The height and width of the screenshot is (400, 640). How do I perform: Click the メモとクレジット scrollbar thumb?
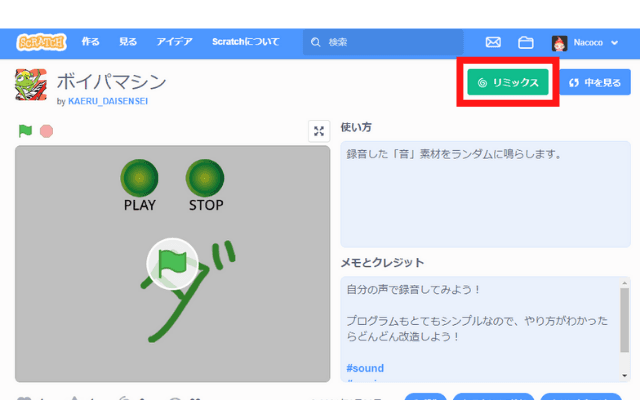click(624, 320)
